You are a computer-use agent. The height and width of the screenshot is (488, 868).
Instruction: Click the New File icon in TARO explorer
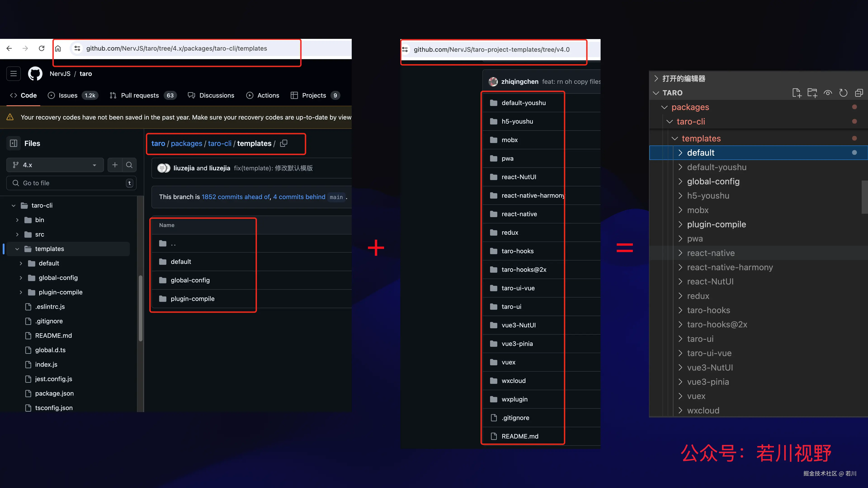[x=797, y=93]
